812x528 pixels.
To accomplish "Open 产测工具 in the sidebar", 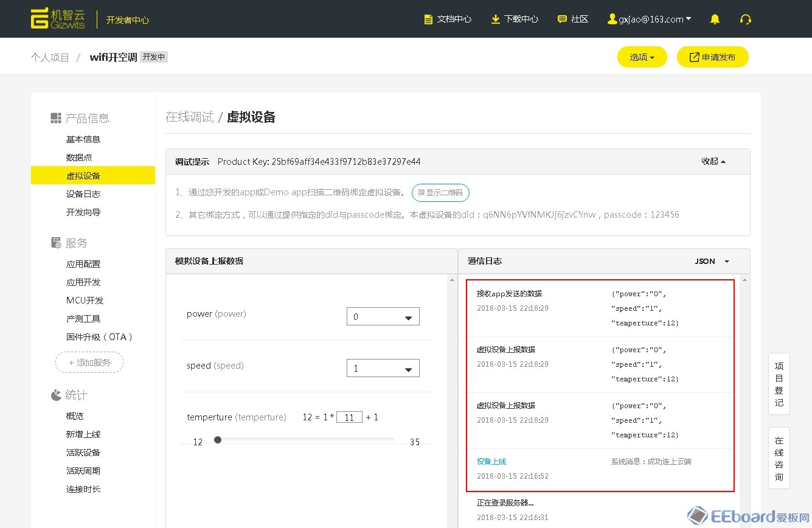I will coord(83,319).
